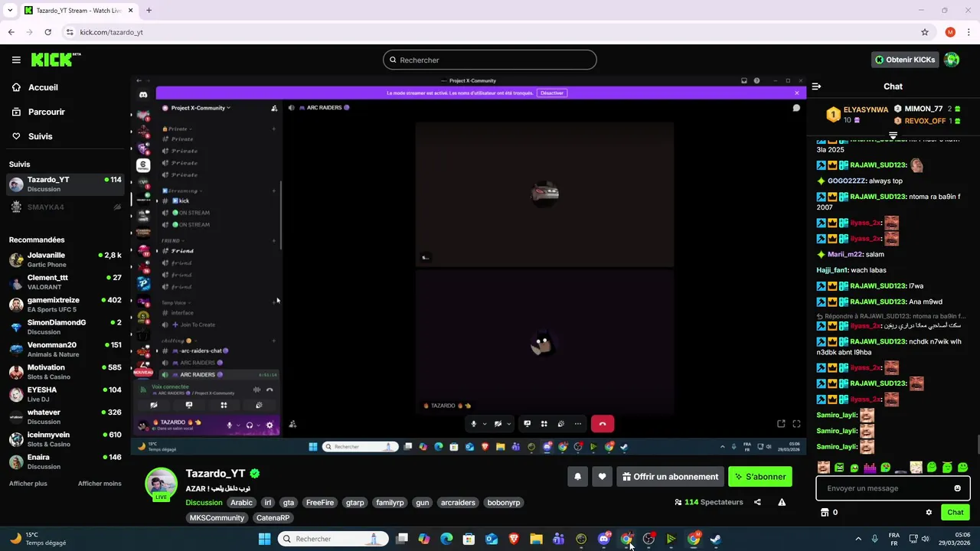Click Tazardo_YT streamer avatar with LIVE badge

(161, 484)
